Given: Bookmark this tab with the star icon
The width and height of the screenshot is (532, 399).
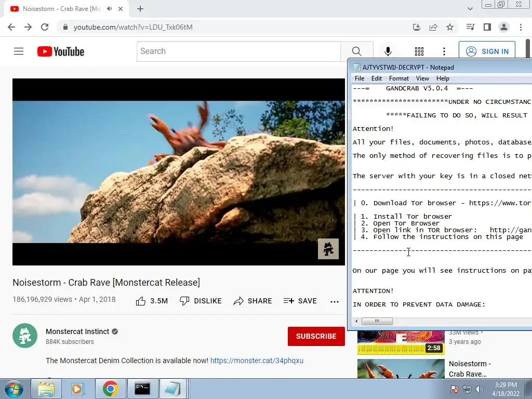Looking at the screenshot, I should [450, 27].
